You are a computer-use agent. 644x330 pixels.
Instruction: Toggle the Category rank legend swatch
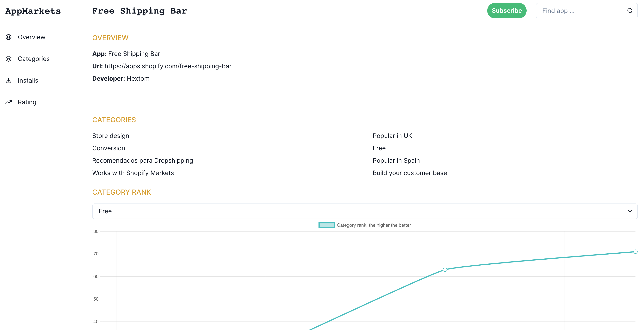(x=326, y=225)
